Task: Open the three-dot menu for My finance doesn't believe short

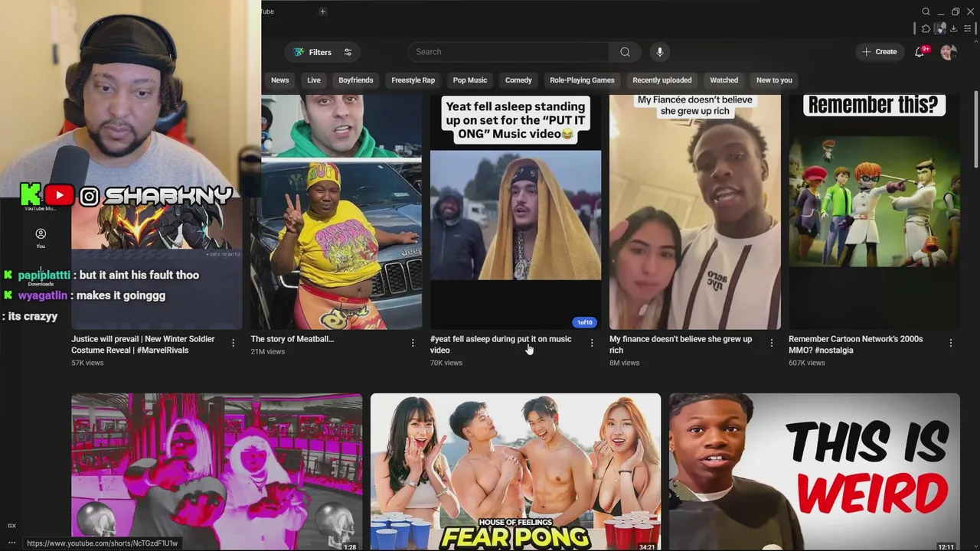Action: pyautogui.click(x=771, y=343)
